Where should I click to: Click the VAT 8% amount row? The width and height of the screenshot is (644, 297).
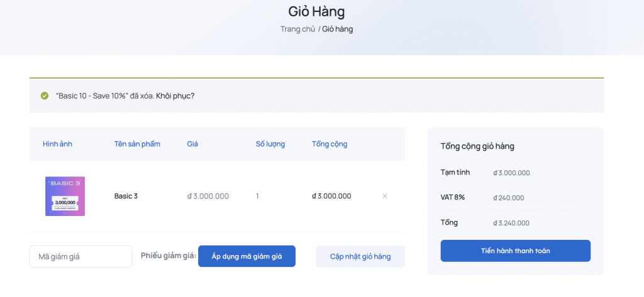pyautogui.click(x=516, y=198)
